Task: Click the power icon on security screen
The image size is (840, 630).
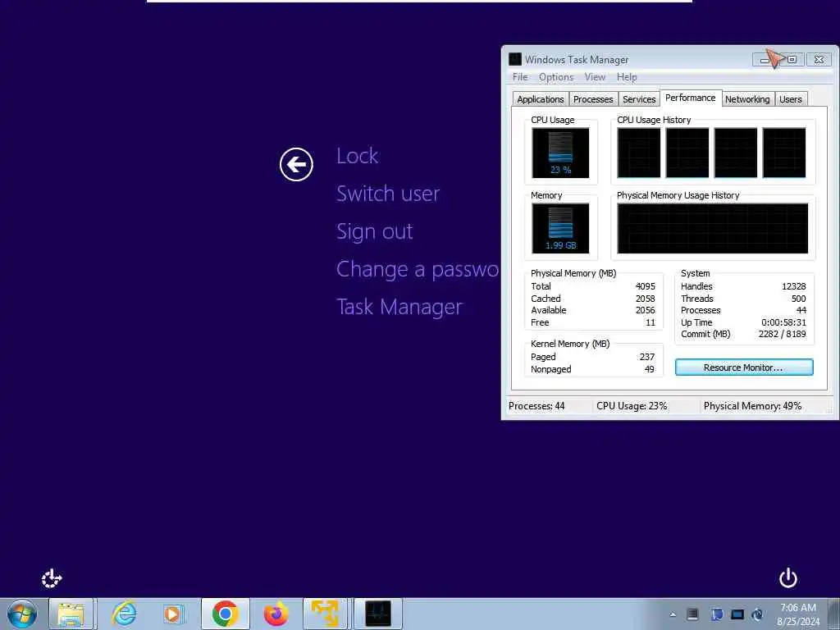Action: click(x=788, y=578)
